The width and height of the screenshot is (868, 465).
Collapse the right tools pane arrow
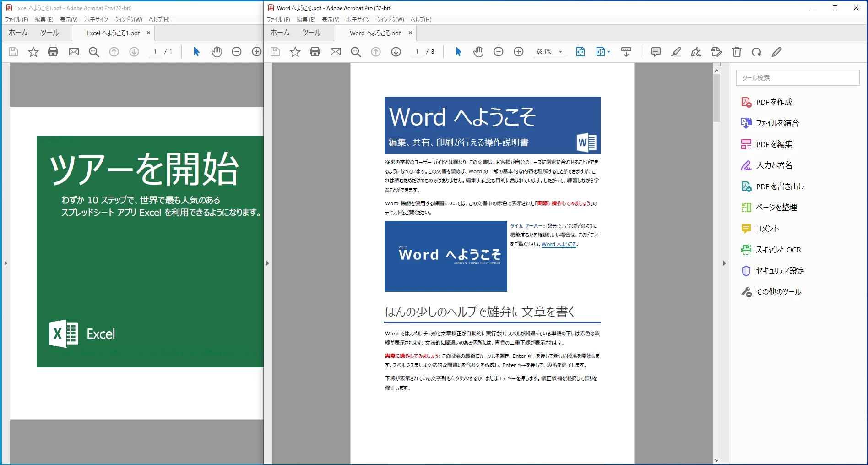pos(724,263)
